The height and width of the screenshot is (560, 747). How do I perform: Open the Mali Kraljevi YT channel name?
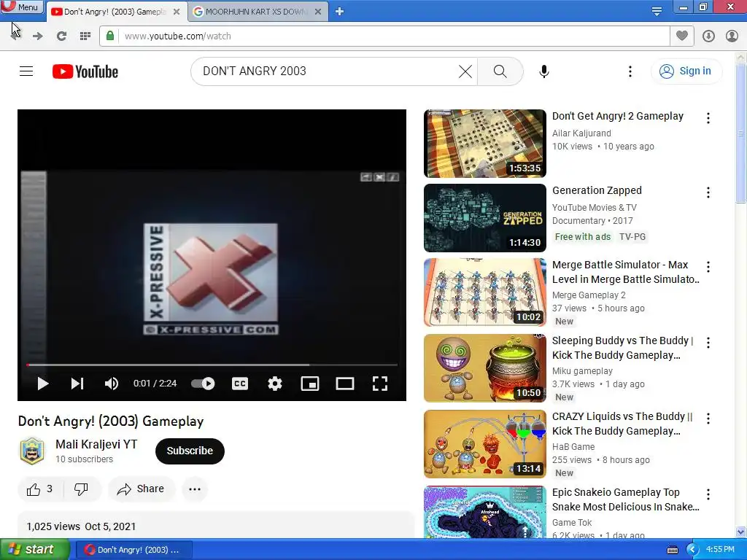96,444
